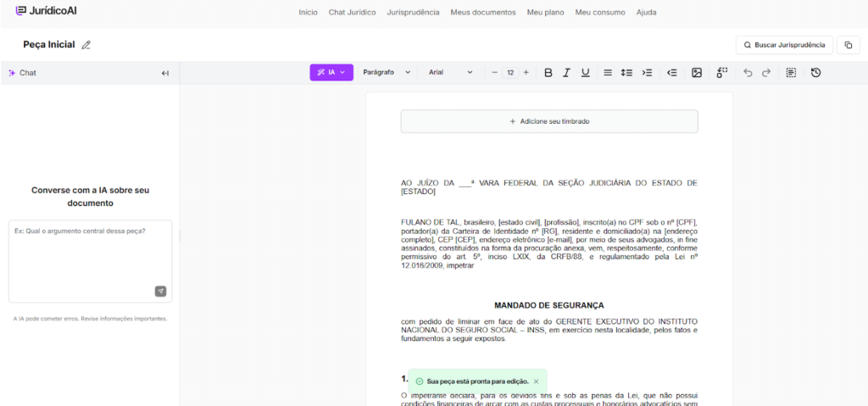Viewport: 868px width, 406px height.
Task: Dismiss the ready notification
Action: pos(536,381)
